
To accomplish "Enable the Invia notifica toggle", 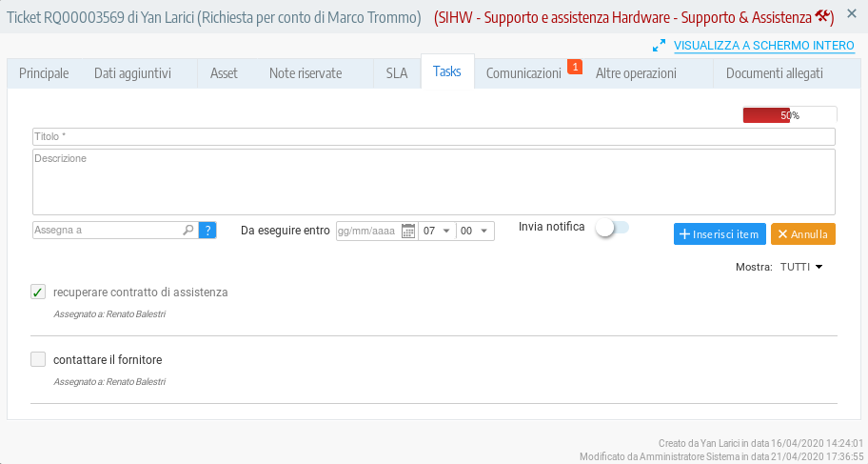I will (611, 228).
